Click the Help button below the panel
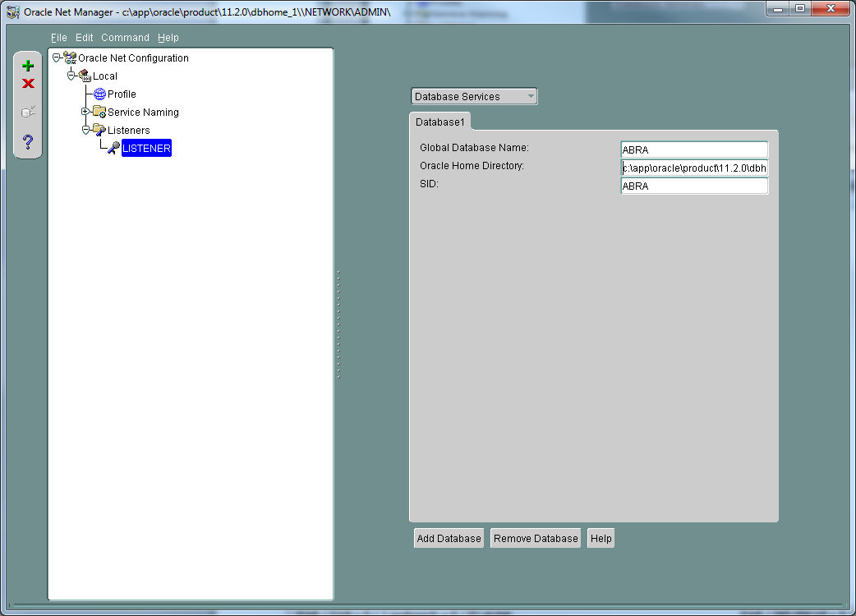 pyautogui.click(x=601, y=539)
